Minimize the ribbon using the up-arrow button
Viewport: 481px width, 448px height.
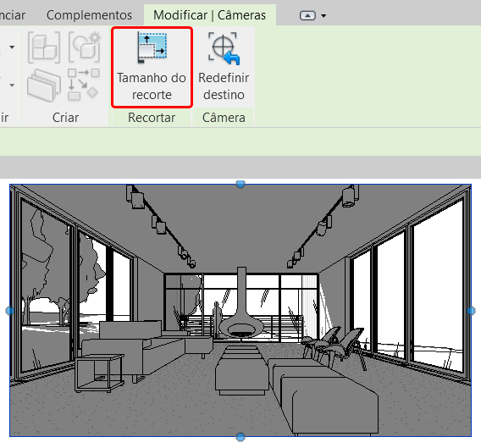[307, 15]
